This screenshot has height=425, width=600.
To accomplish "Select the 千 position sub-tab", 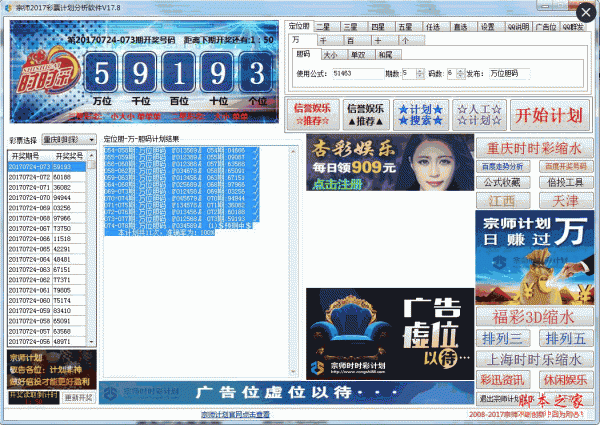I will click(330, 40).
